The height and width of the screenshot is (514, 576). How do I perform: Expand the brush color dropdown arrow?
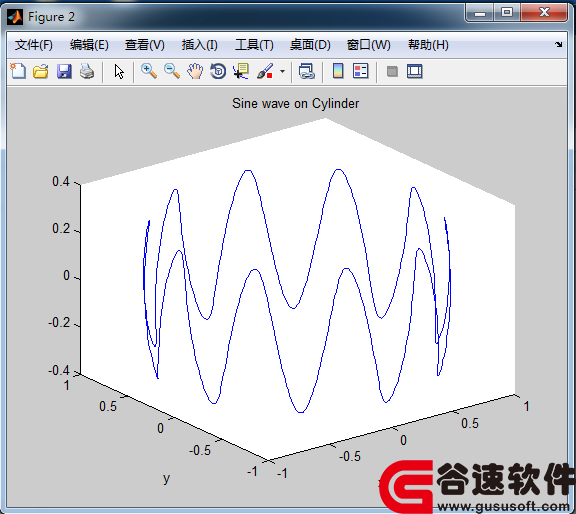tap(282, 71)
